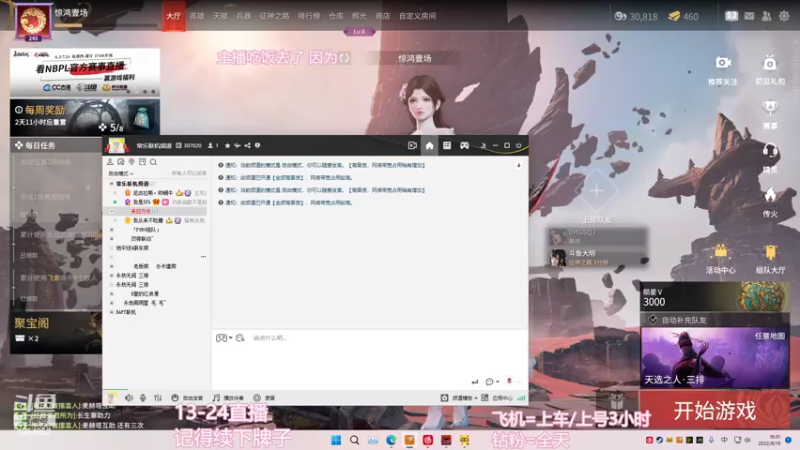Click the send arrow in chat input
Image resolution: width=800 pixels, height=450 pixels.
475,381
